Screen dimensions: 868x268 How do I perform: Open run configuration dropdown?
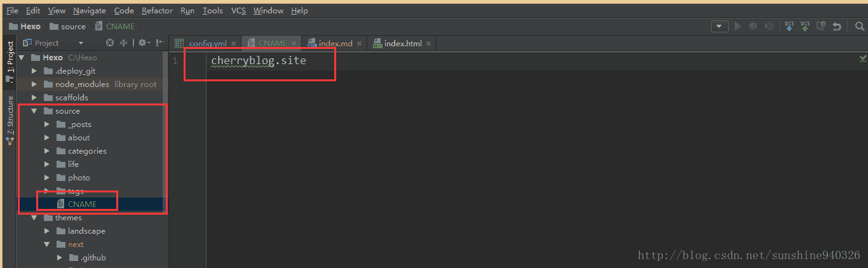pos(719,26)
